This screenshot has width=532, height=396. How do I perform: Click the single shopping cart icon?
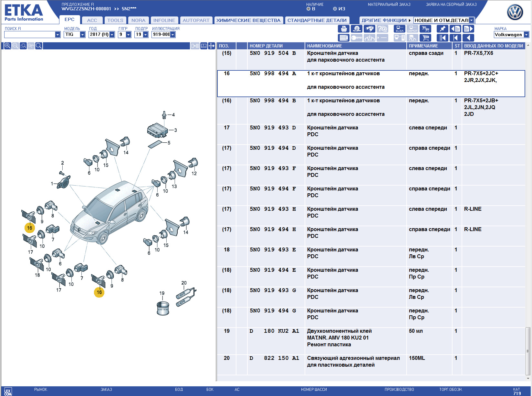425,38
